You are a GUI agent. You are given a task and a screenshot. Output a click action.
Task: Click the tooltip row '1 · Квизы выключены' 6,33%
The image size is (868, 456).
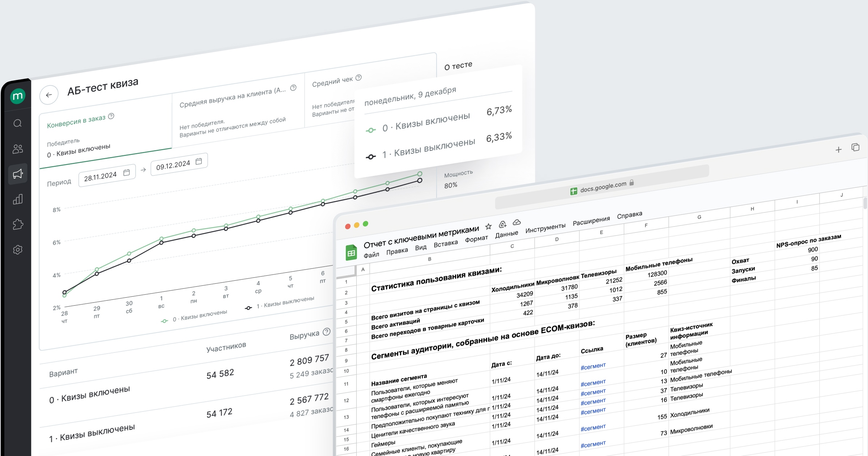439,147
